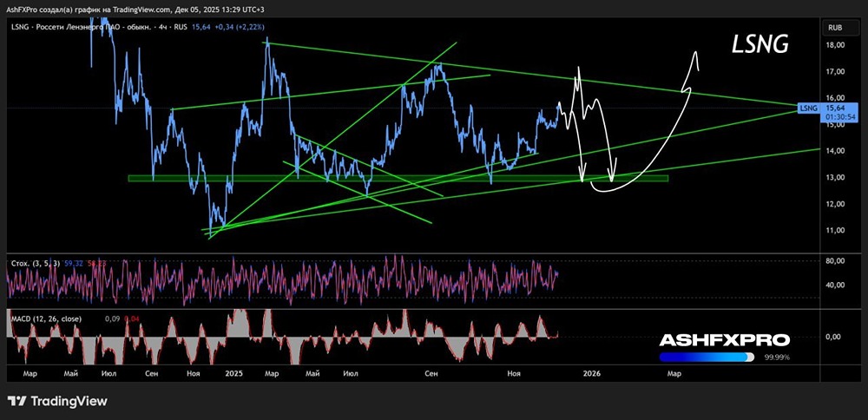Click the 'RUS' exchange label in the legend
This screenshot has height=420, width=868.
(x=182, y=27)
